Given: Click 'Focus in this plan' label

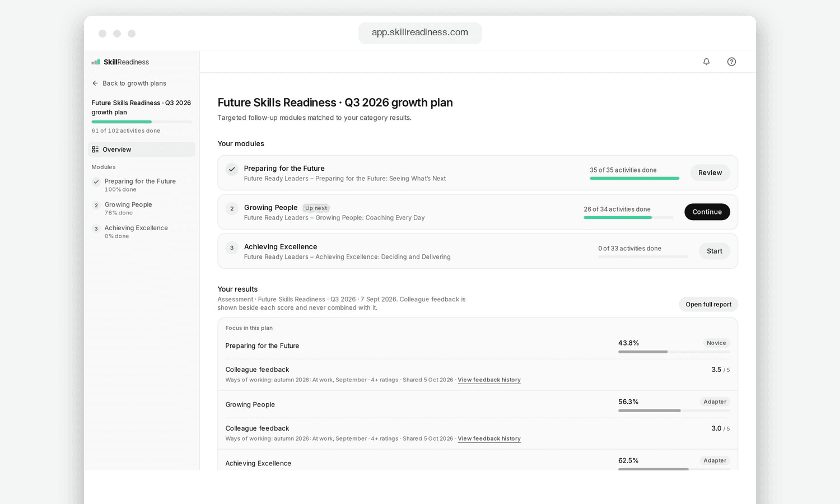Looking at the screenshot, I should tap(249, 328).
